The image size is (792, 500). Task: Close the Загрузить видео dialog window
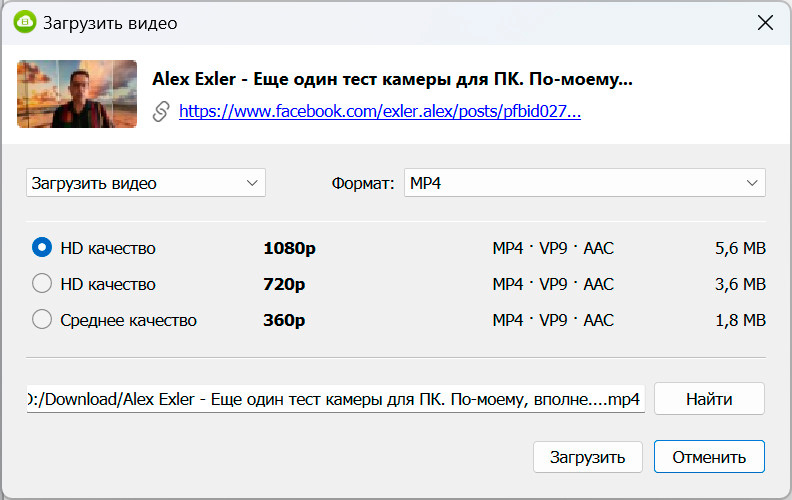pyautogui.click(x=765, y=23)
